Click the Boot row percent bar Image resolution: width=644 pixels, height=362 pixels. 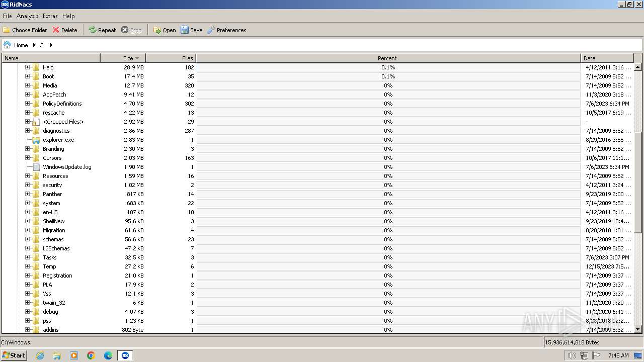click(x=388, y=76)
